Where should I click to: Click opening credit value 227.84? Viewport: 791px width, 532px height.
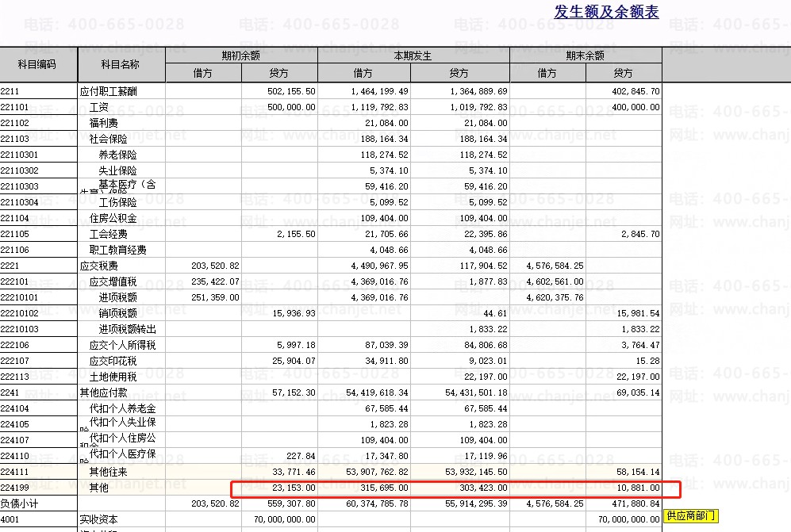pyautogui.click(x=301, y=456)
